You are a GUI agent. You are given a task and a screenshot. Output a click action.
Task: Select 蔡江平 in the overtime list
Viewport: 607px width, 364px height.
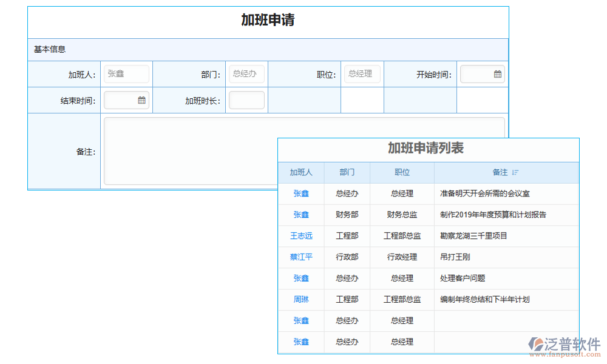[301, 257]
